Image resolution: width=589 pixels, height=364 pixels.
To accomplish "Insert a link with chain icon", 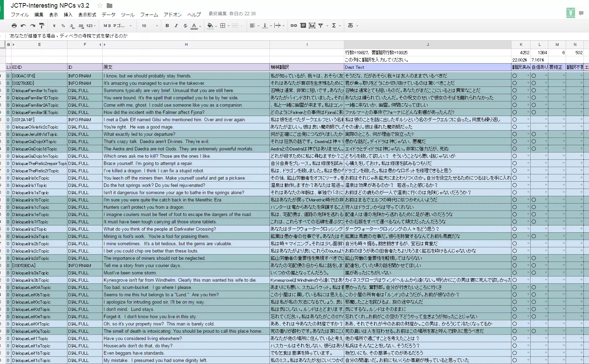I will coord(294,26).
